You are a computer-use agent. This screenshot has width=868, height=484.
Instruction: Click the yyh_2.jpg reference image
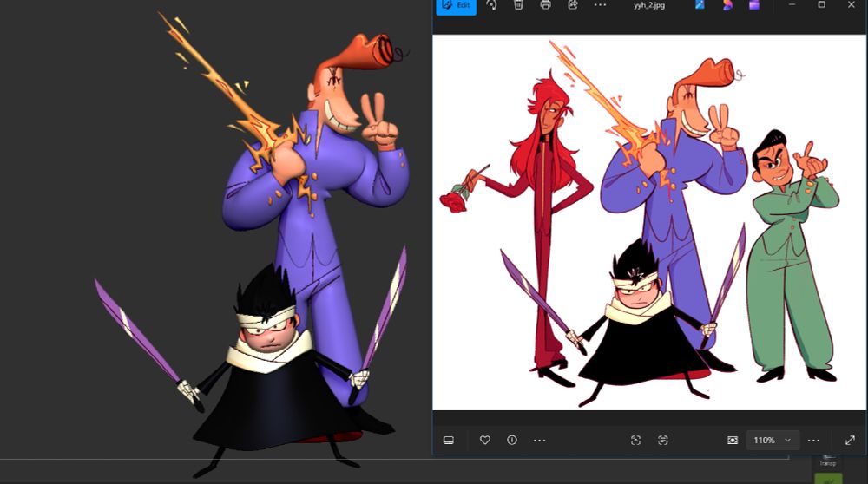click(x=648, y=222)
